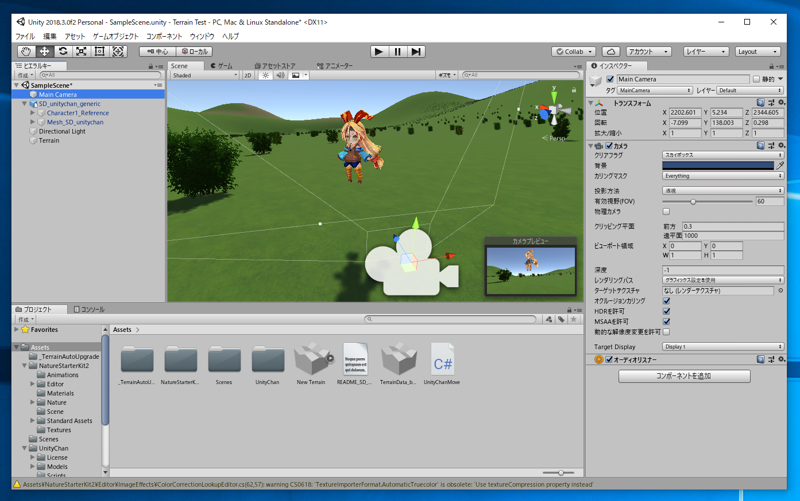Toggle Audio Listener enabled checkbox
Viewport: 800px width, 501px height.
[609, 360]
